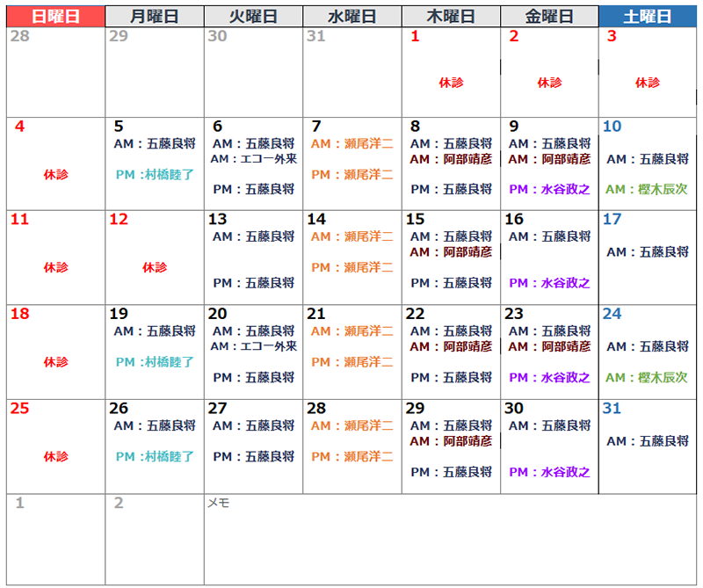
Task: Click AM：五藤良将 entry on the 27th
Action: pos(253,425)
